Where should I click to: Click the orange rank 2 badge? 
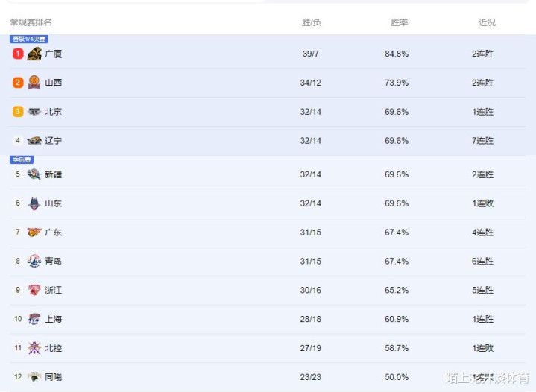pyautogui.click(x=18, y=83)
